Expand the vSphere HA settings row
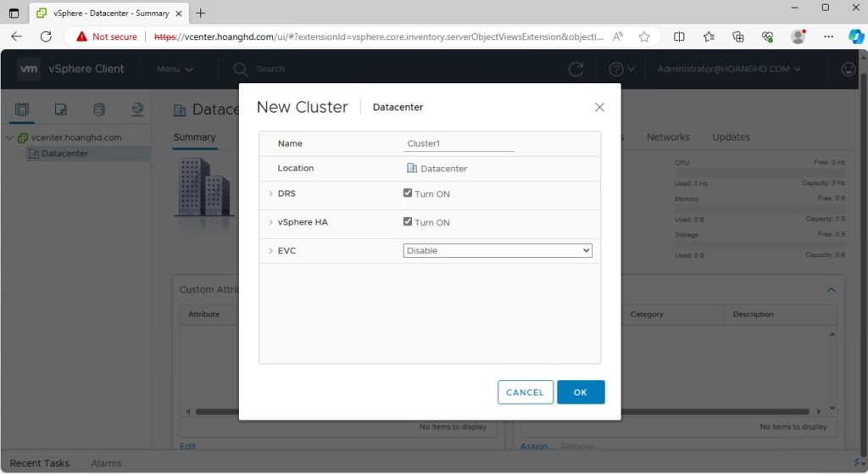 pyautogui.click(x=270, y=222)
